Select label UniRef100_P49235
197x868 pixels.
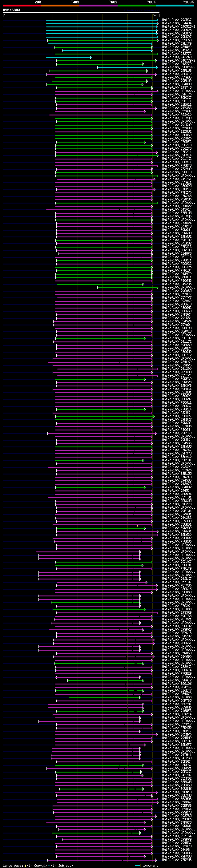[177, 284]
